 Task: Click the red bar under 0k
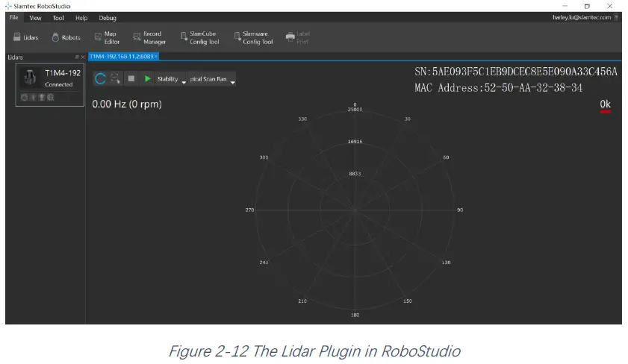click(x=605, y=112)
